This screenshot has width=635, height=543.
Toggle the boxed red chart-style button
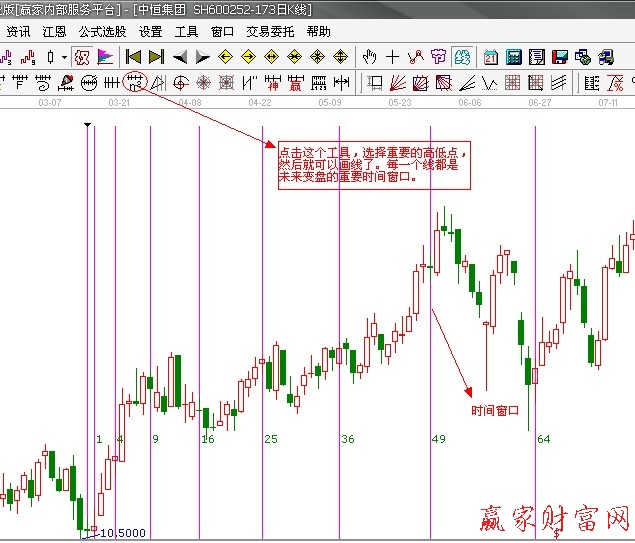point(82,57)
